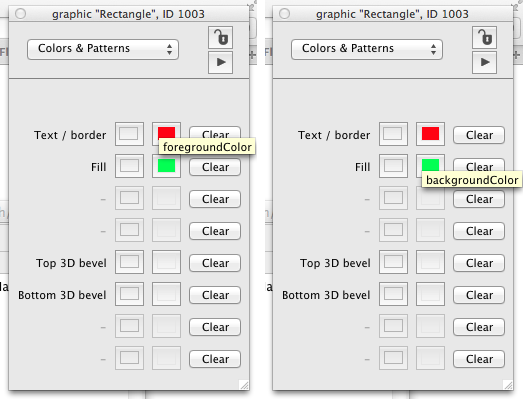Click the lock icon in left inspector
523x399 pixels.
(220, 37)
